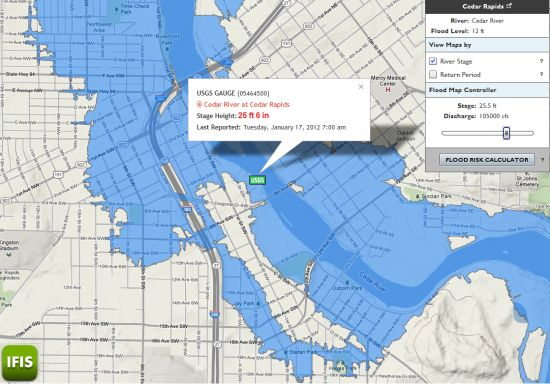Viewport: 550px width, 385px height.
Task: Open the IFIS logo button
Action: pos(20,363)
